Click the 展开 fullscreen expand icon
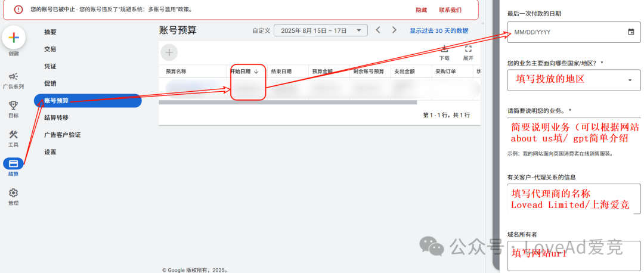The width and height of the screenshot is (644, 273). [x=468, y=50]
